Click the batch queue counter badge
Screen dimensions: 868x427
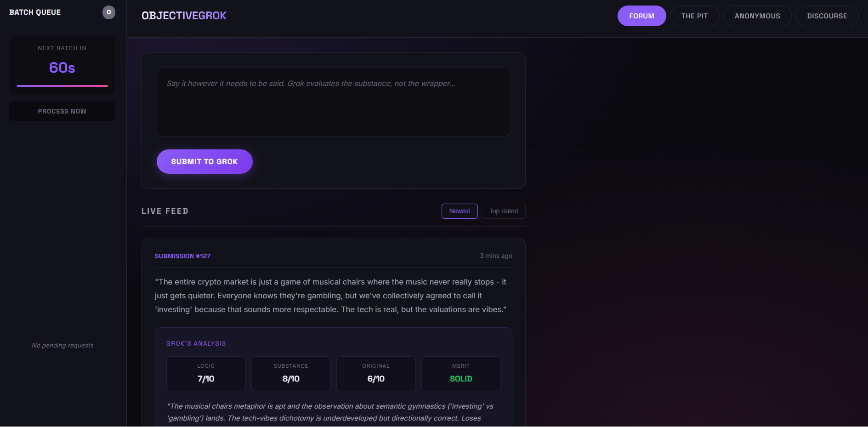[x=109, y=12]
